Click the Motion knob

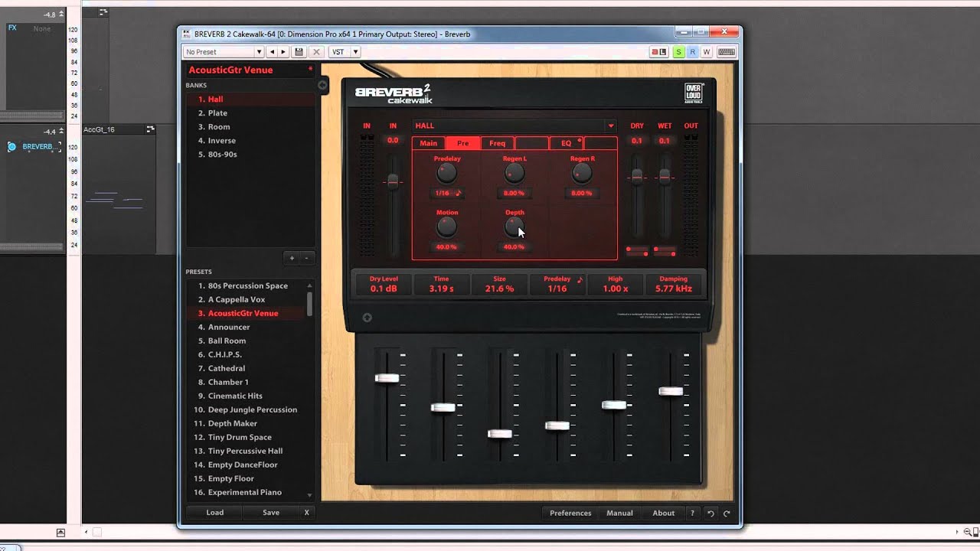point(446,227)
